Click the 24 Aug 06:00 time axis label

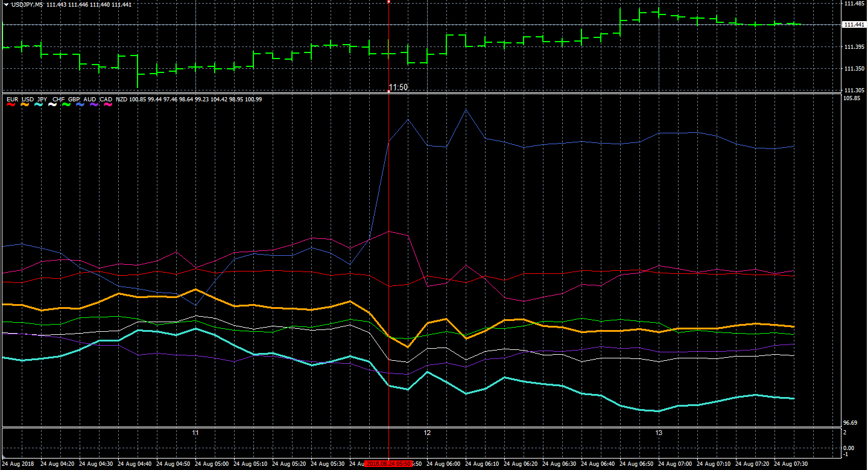click(445, 464)
